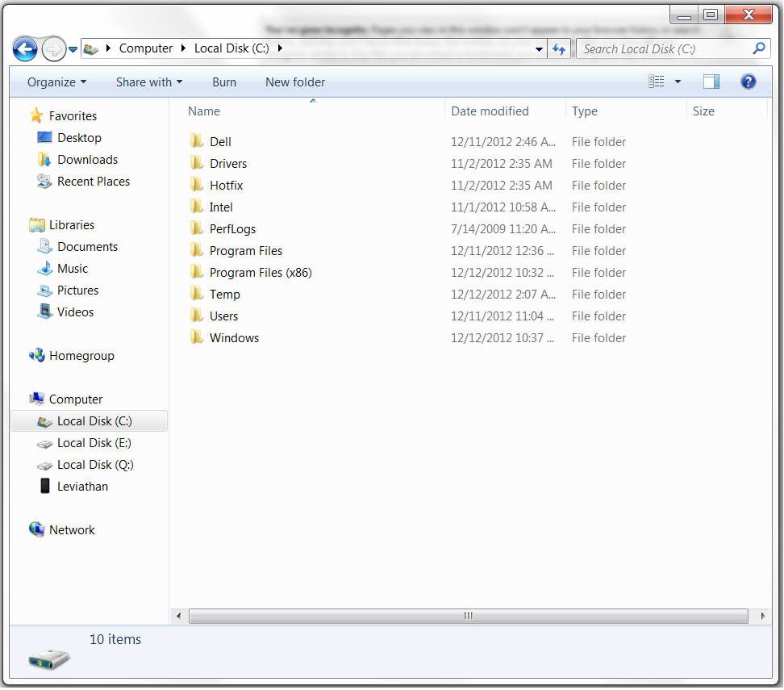The width and height of the screenshot is (784, 690).
Task: Click Local Disk (C:) in the address path
Action: pyautogui.click(x=231, y=48)
